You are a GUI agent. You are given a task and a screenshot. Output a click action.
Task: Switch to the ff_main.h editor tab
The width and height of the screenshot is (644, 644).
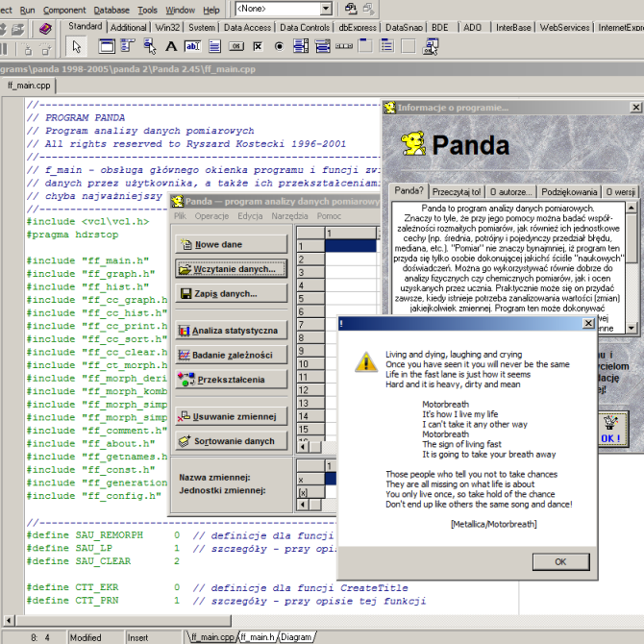click(256, 636)
